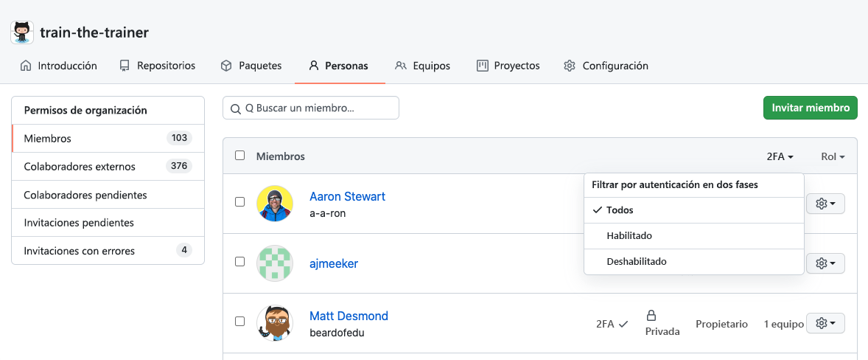
Task: Open Aaron Stewart's profile link
Action: (347, 197)
